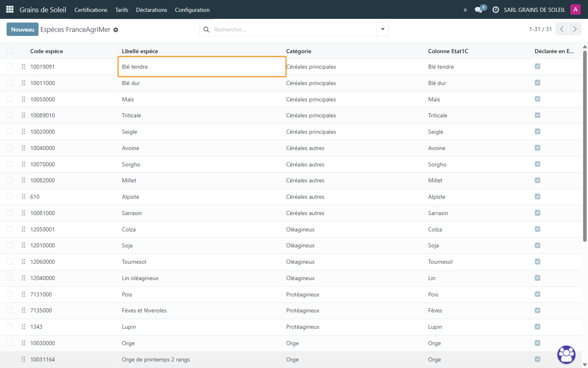The width and height of the screenshot is (588, 368).
Task: Toggle the select-all checkbox in header
Action: click(9, 51)
